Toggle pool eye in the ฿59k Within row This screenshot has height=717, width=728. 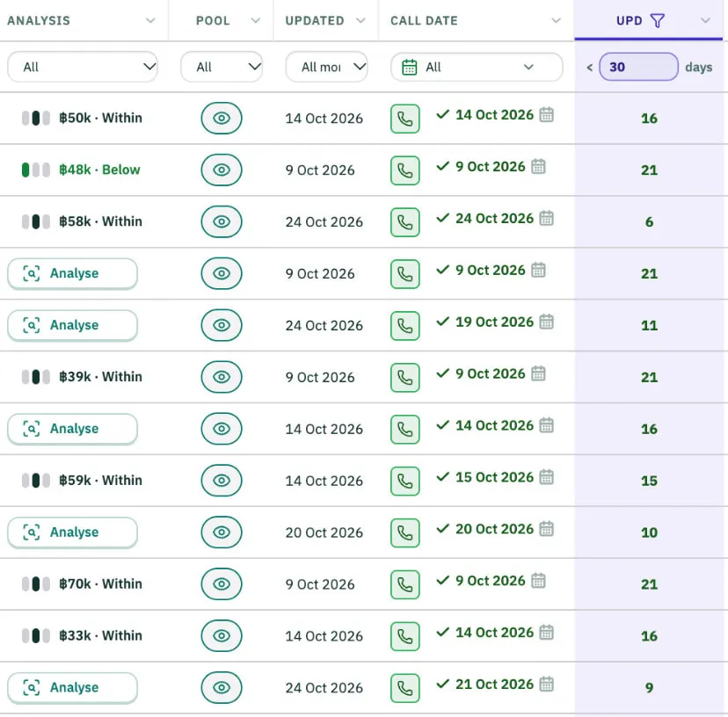click(x=222, y=481)
